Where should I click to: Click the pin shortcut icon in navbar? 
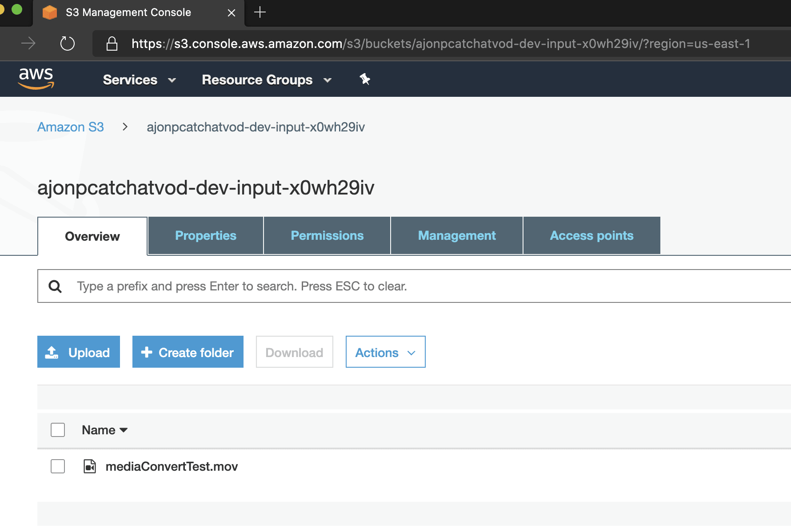coord(365,79)
